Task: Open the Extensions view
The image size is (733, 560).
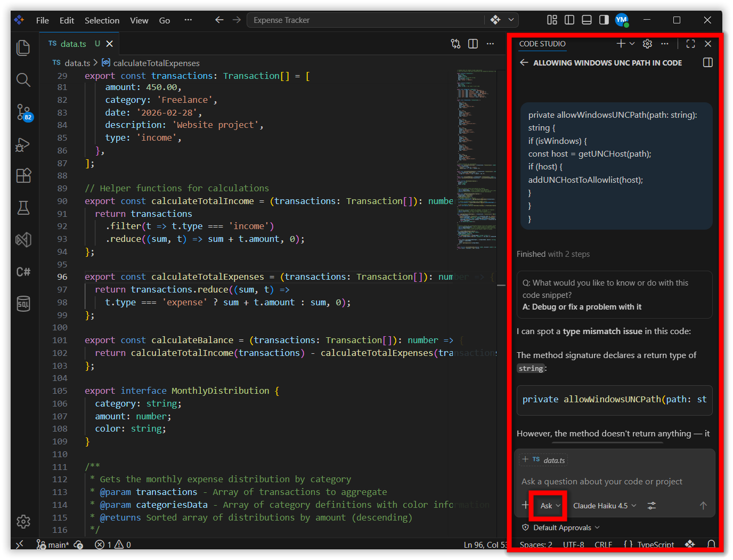Action: coord(23,176)
